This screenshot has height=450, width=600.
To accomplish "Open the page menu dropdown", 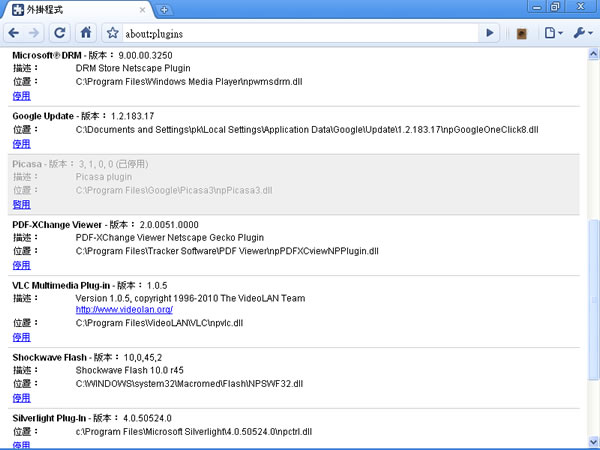I will pyautogui.click(x=553, y=33).
